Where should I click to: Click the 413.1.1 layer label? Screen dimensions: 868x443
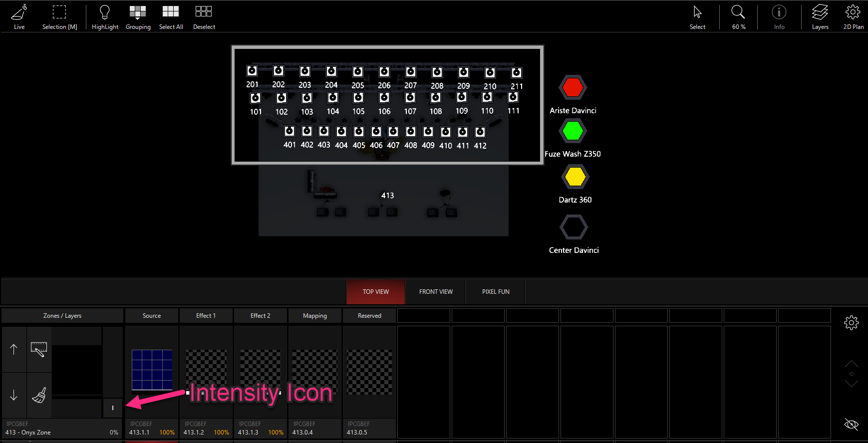[139, 433]
